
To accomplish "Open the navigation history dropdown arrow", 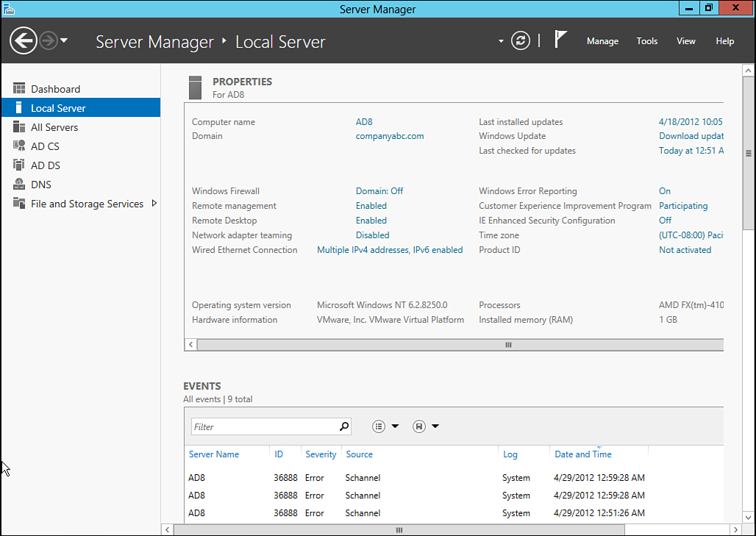I will [x=64, y=40].
